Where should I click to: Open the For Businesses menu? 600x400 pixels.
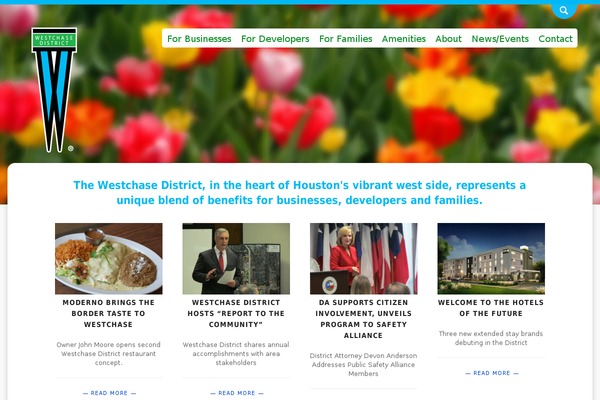(x=199, y=39)
